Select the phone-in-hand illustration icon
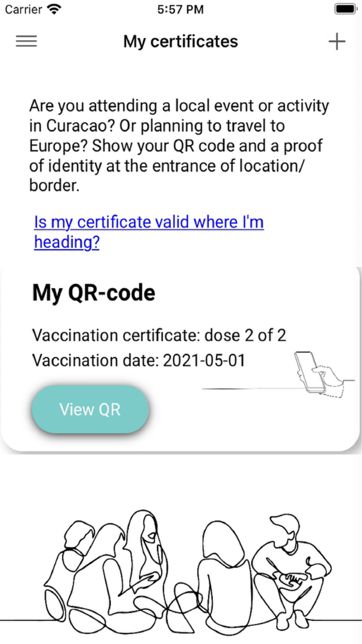Image resolution: width=362 pixels, height=644 pixels. coord(310,370)
